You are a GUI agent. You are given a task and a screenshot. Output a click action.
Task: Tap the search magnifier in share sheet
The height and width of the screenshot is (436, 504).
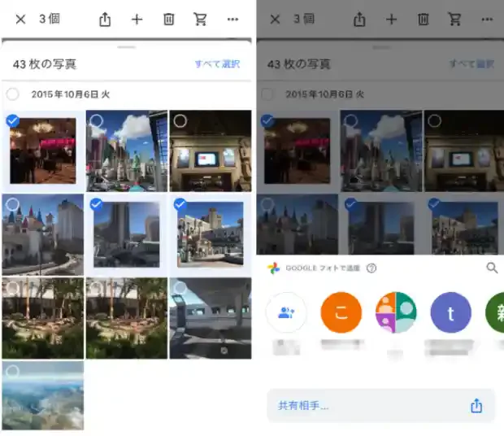click(x=492, y=268)
